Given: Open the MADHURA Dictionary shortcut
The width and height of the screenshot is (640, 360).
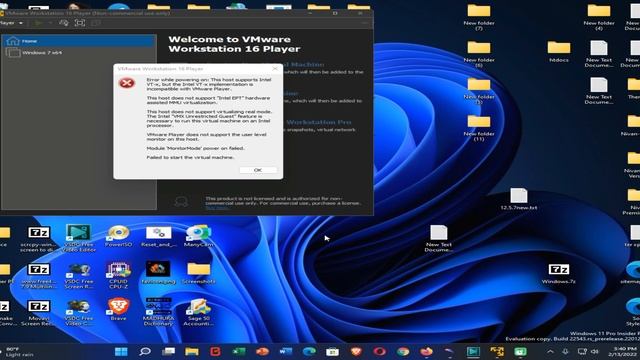Looking at the screenshot, I should click(158, 312).
